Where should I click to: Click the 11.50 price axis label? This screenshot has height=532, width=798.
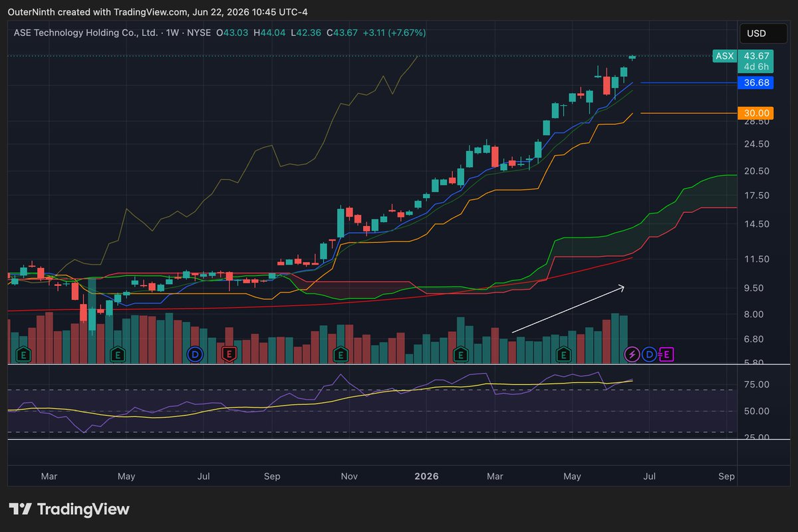coord(757,259)
